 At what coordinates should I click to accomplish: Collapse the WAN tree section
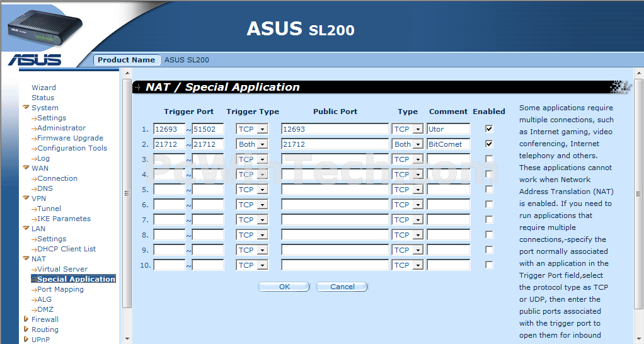[26, 168]
